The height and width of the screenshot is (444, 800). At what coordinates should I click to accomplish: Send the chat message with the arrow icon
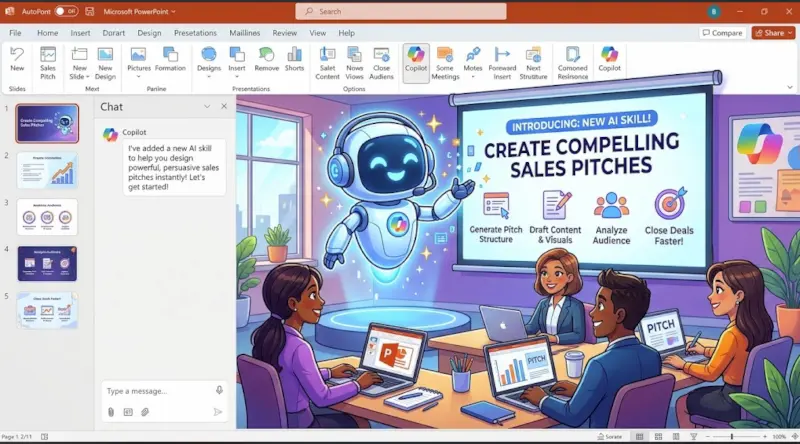[x=218, y=412]
